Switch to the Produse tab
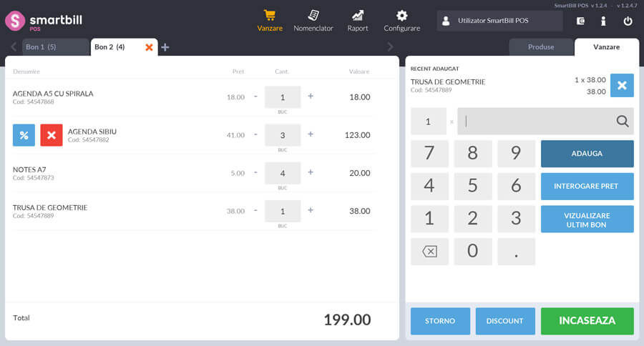Viewport: 644px width, 346px height. coord(541,47)
